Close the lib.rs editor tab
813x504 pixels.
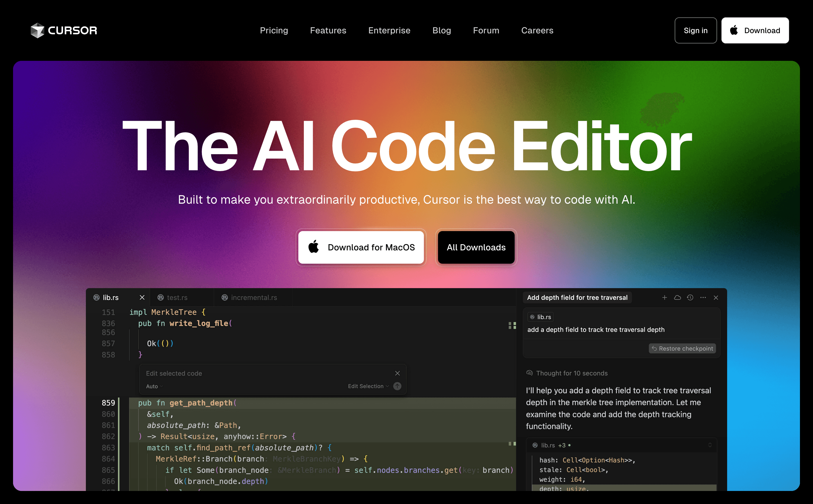(142, 297)
